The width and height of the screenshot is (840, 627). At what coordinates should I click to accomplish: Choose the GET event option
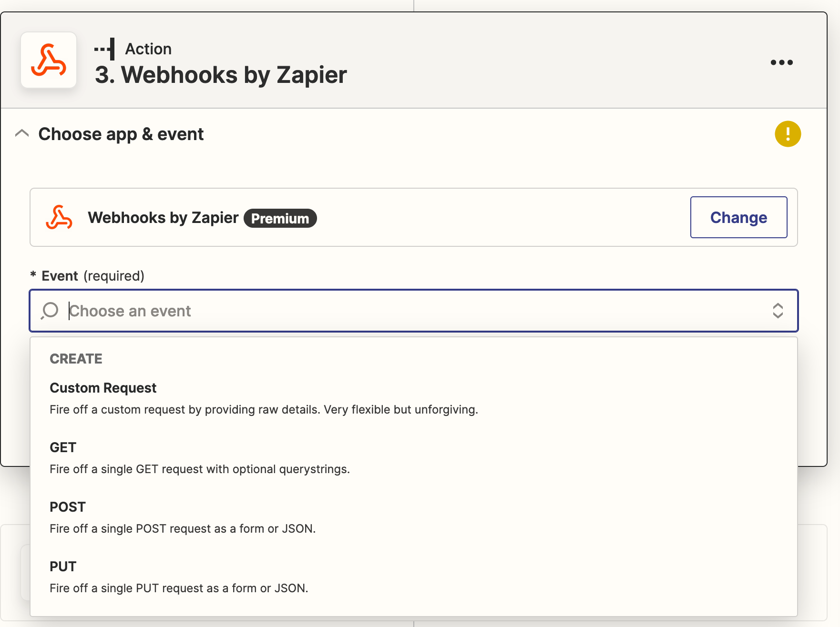(63, 447)
